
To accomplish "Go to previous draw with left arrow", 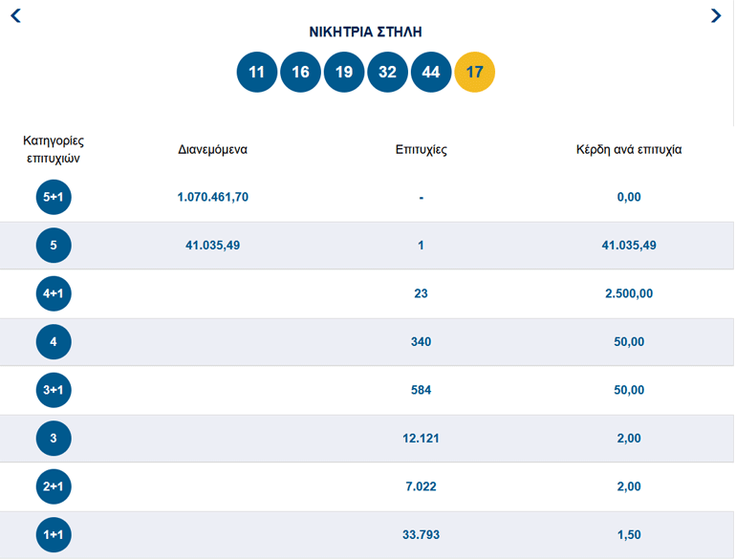I will [16, 15].
